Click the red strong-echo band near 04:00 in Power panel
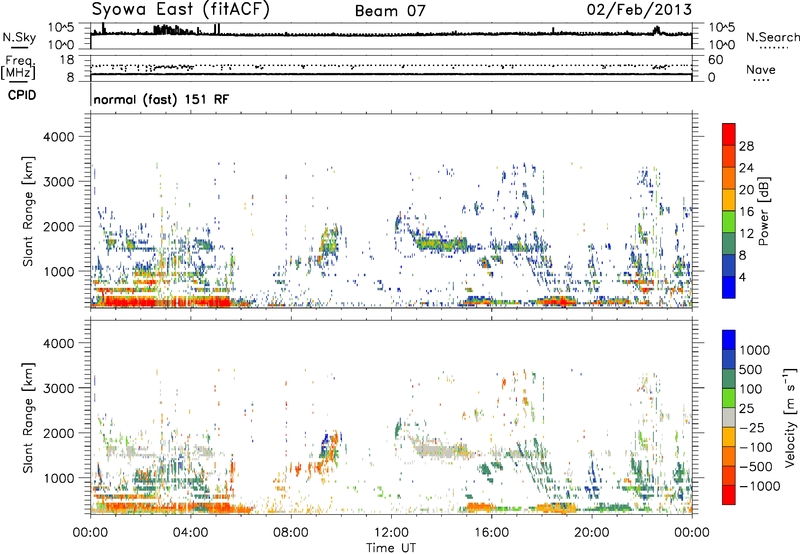This screenshot has height=554, width=800. click(x=168, y=301)
